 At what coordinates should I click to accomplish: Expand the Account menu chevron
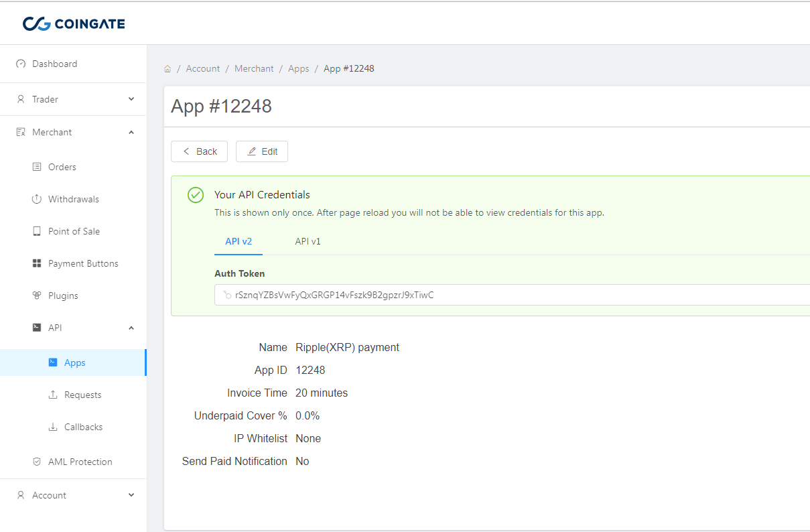click(x=131, y=495)
